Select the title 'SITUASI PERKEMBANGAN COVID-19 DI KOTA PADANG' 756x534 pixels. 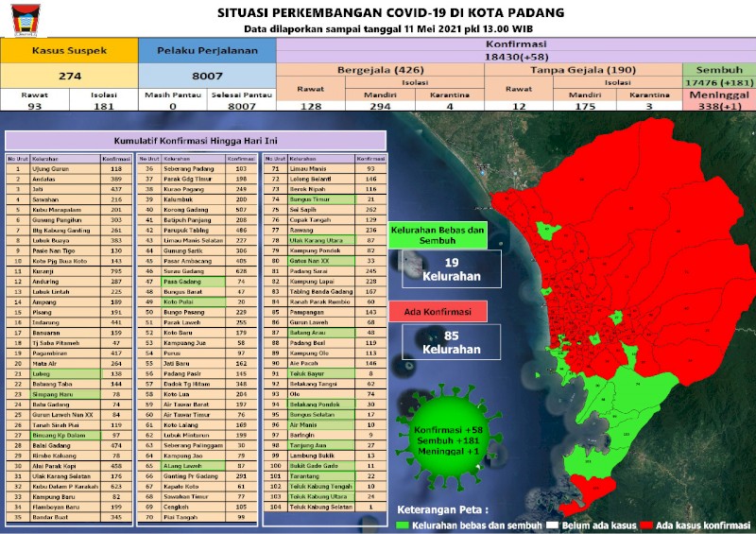pyautogui.click(x=390, y=12)
